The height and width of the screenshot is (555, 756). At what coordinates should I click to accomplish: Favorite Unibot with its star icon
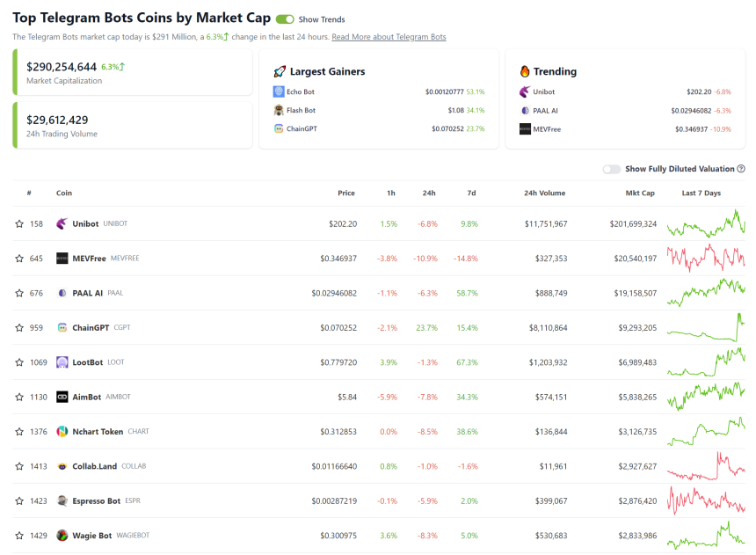tap(19, 223)
